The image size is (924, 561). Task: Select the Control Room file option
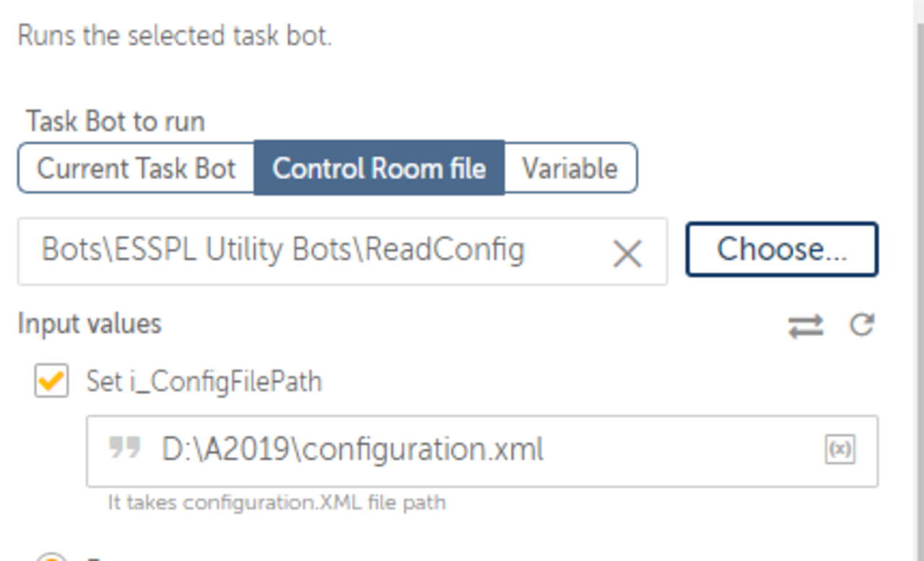pos(379,168)
